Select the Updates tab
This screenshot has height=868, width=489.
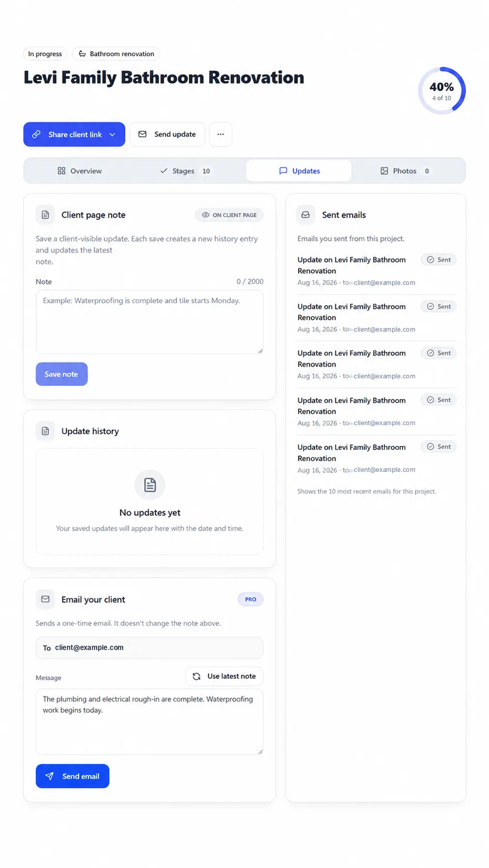299,171
